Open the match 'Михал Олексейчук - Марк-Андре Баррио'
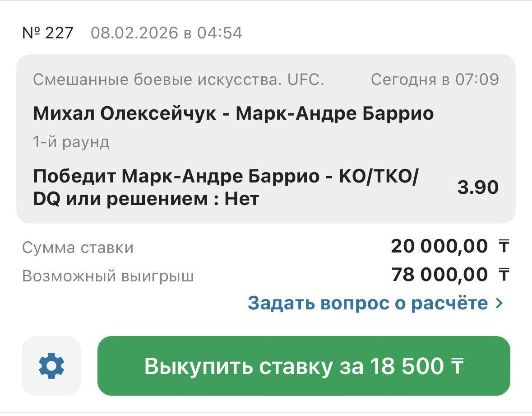Screen dimensions: 532x416 click(x=233, y=113)
